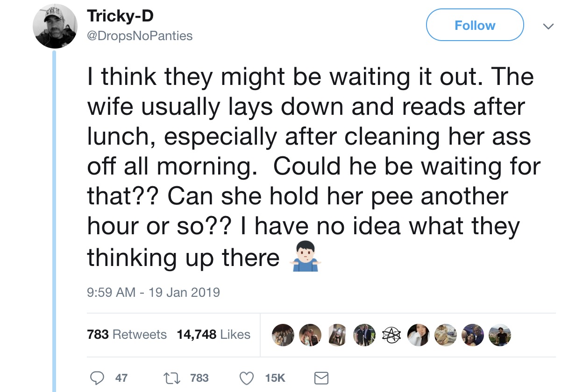
Task: Select the group photo liker avatar
Action: (283, 335)
